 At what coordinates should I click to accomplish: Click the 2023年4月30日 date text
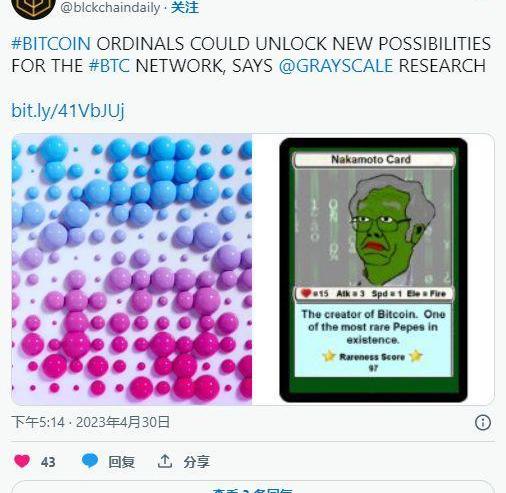[x=123, y=422]
